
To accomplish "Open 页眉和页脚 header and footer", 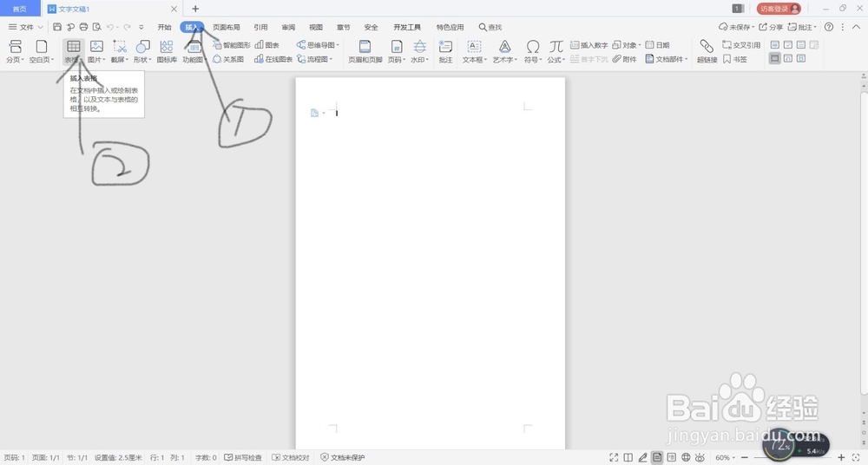I will click(x=365, y=51).
